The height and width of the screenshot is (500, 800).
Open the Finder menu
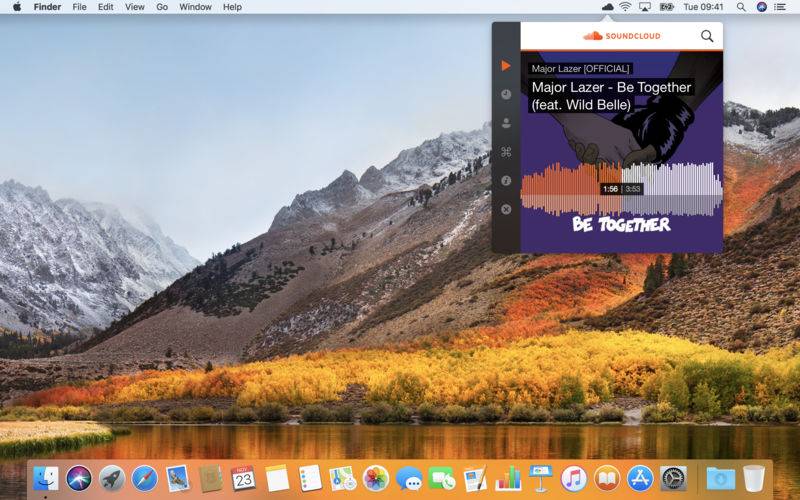(x=47, y=7)
